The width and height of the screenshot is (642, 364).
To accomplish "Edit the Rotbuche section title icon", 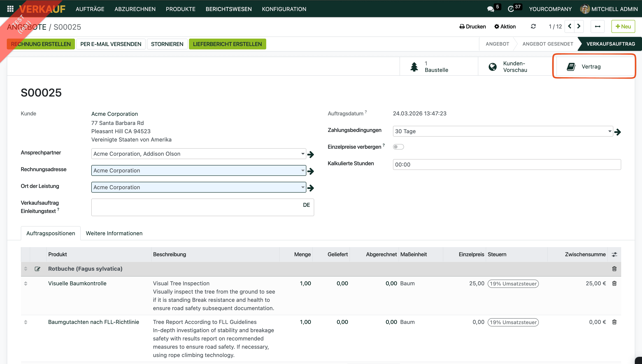I will click(38, 269).
